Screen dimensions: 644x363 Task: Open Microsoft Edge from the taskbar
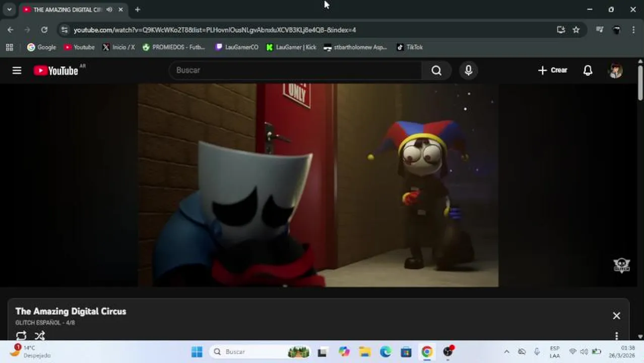tap(385, 351)
